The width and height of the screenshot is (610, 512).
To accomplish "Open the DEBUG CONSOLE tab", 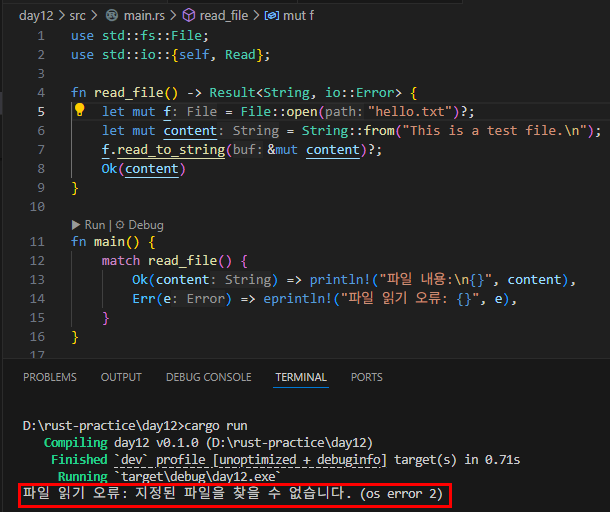I will 209,377.
